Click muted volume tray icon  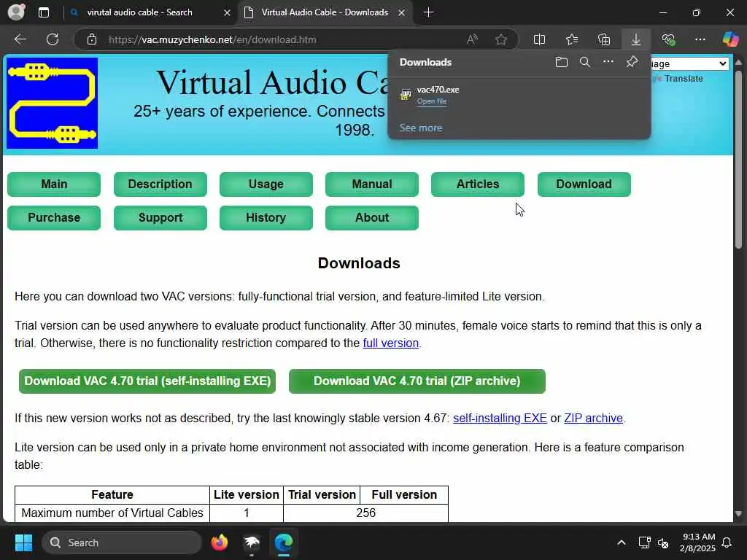[663, 542]
